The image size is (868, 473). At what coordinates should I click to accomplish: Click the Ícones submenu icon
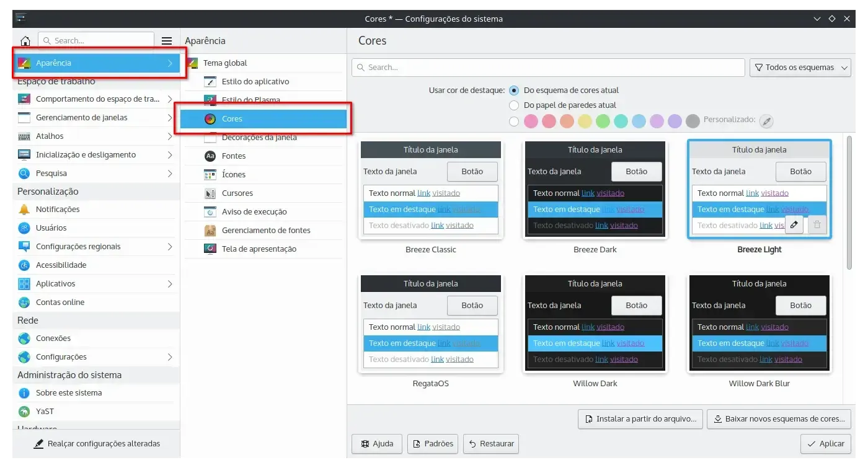[210, 175]
